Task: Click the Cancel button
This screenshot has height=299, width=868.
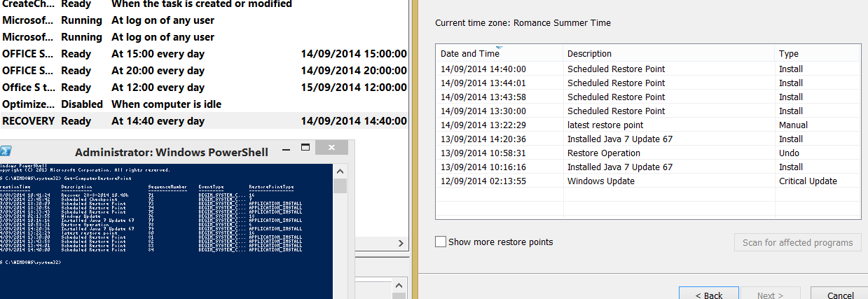Action: click(x=840, y=294)
